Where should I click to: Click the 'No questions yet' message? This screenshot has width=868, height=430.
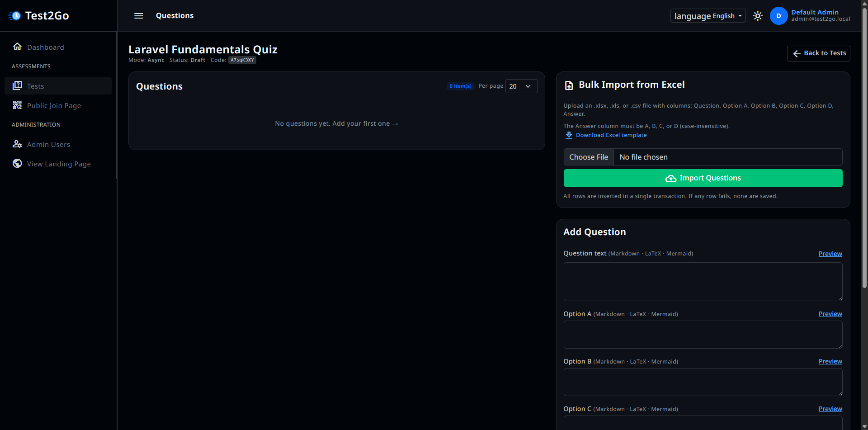pyautogui.click(x=336, y=123)
